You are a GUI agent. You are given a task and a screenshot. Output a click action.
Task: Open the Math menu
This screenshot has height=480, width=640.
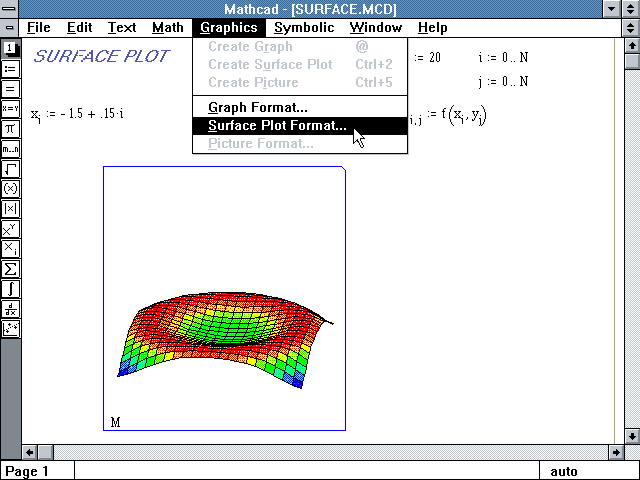[167, 28]
